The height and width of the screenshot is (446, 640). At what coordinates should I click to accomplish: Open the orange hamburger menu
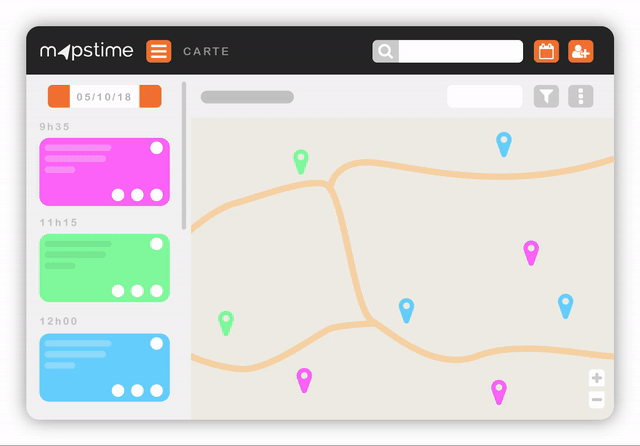[159, 51]
